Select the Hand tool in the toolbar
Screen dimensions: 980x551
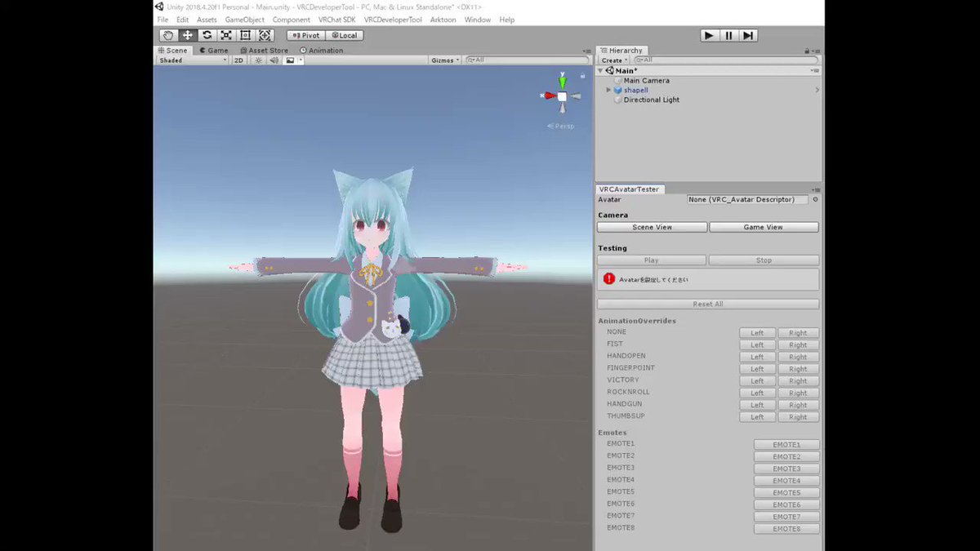coord(168,35)
